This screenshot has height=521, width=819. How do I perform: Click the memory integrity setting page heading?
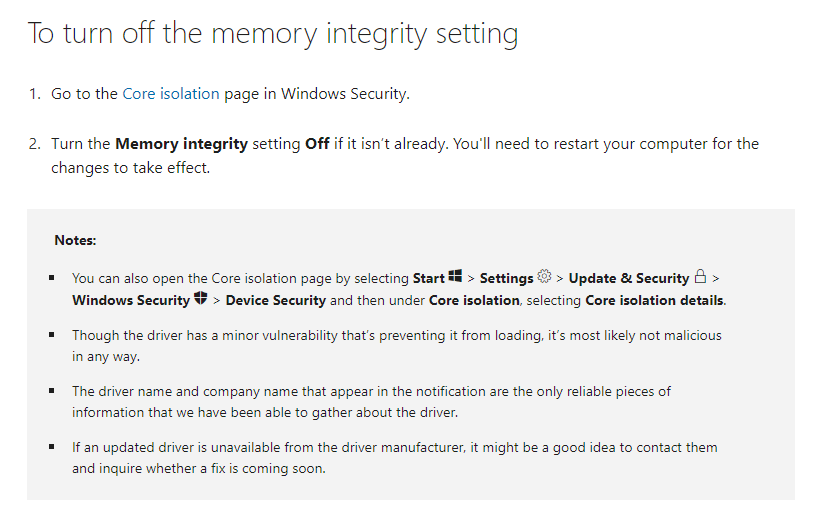pyautogui.click(x=272, y=33)
